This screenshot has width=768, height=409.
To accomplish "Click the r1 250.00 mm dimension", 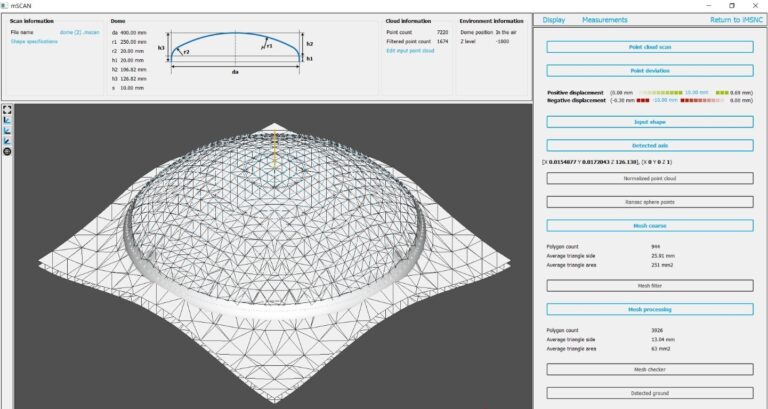I will [x=128, y=42].
